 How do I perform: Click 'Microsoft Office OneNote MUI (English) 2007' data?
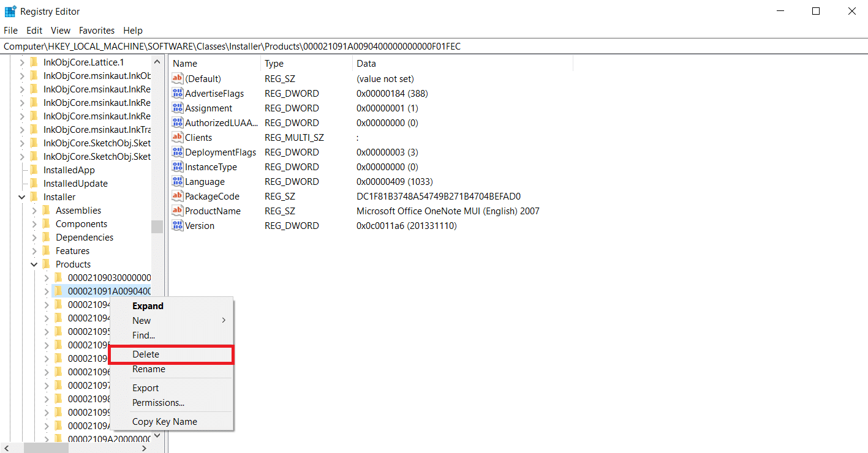pyautogui.click(x=448, y=211)
